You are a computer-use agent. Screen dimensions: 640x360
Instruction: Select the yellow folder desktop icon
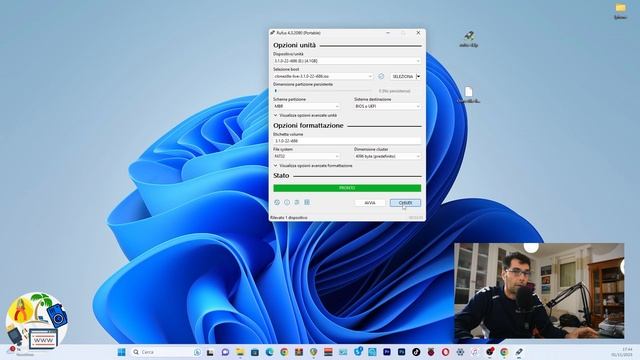coord(620,11)
